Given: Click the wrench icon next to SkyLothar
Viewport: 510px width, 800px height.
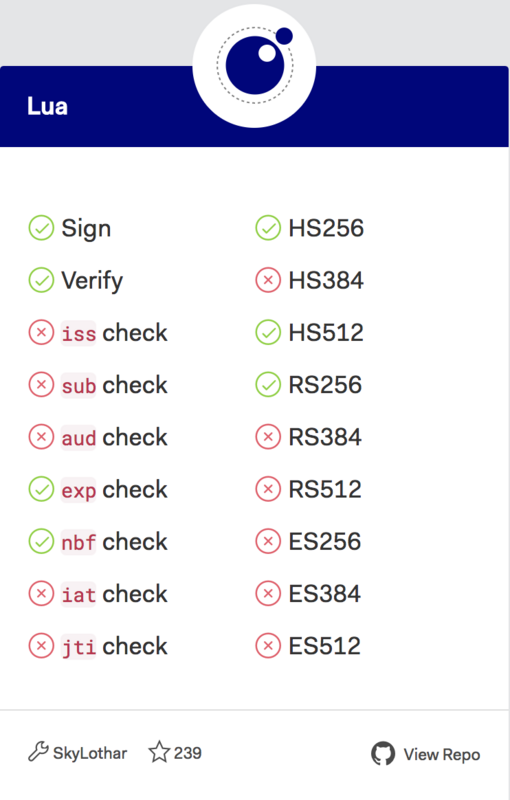Looking at the screenshot, I should pyautogui.click(x=38, y=752).
